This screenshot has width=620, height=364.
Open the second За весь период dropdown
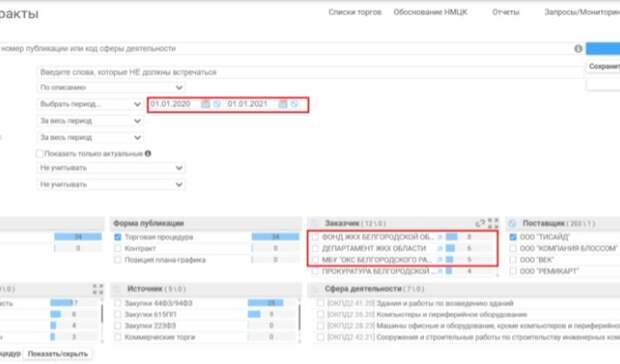(90, 138)
